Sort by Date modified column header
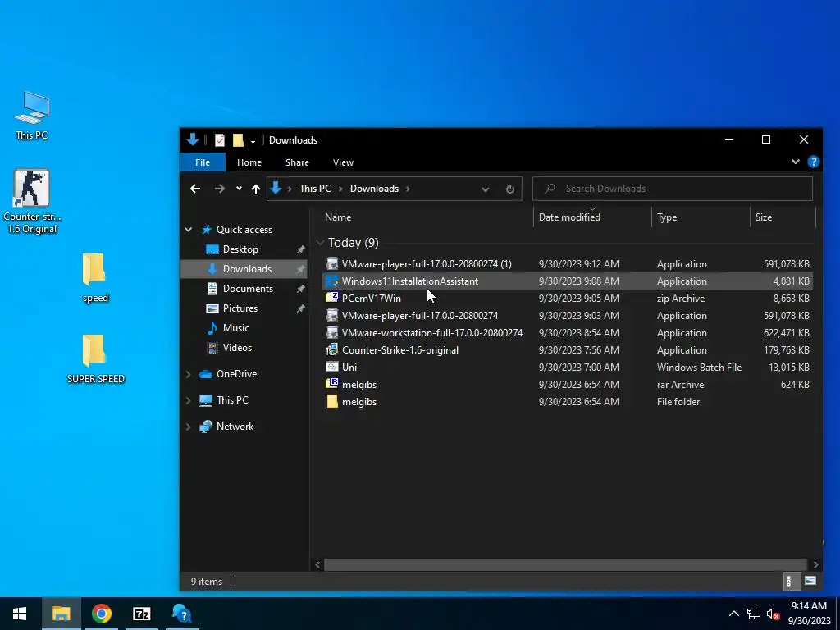The image size is (840, 630). 569,217
